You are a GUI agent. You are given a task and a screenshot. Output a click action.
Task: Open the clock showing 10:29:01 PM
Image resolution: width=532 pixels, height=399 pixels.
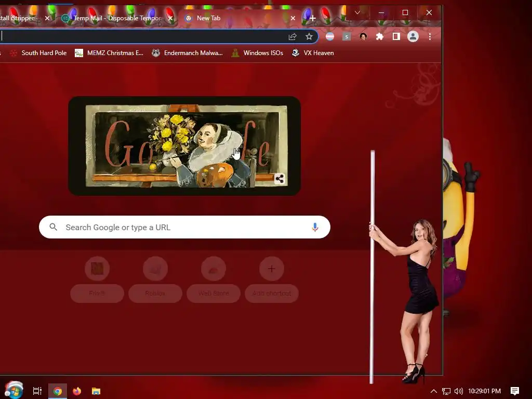click(x=484, y=391)
